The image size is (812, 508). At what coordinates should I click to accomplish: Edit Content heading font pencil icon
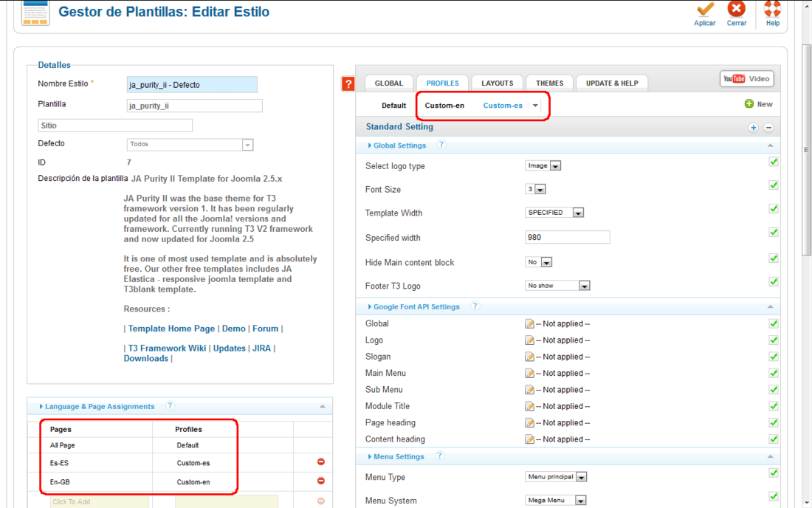coord(529,439)
